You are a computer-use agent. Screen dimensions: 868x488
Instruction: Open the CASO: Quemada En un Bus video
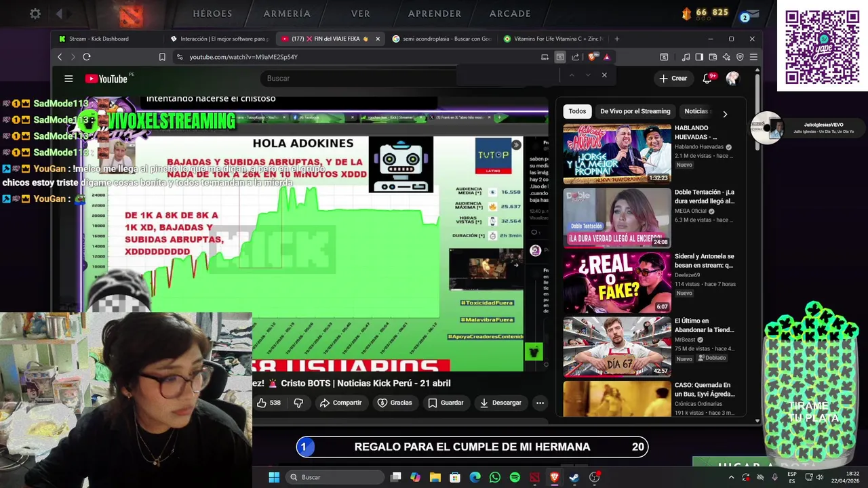pyautogui.click(x=617, y=399)
